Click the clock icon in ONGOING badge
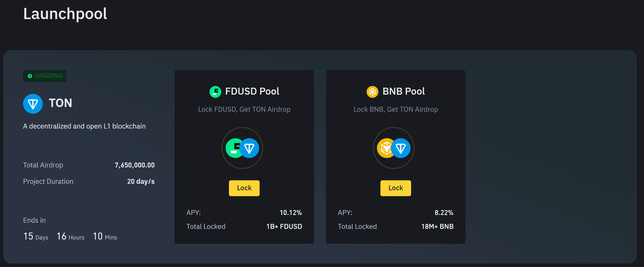The height and width of the screenshot is (267, 644). coord(30,76)
